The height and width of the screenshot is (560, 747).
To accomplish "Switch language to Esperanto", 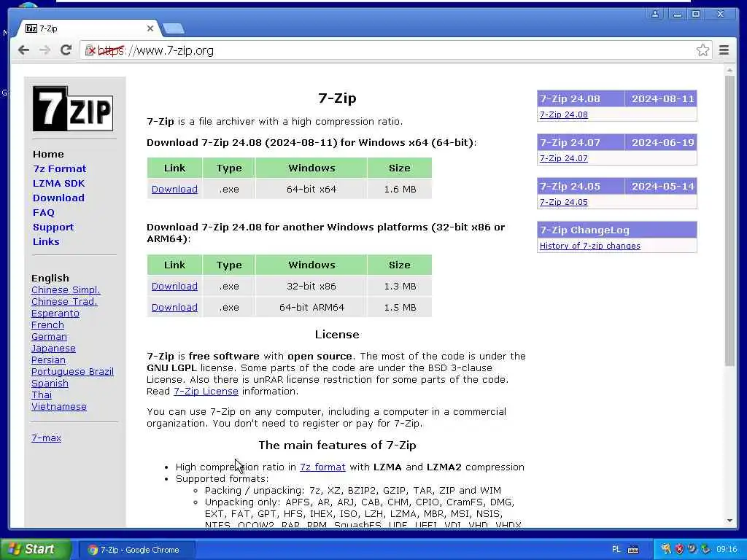I will (55, 314).
